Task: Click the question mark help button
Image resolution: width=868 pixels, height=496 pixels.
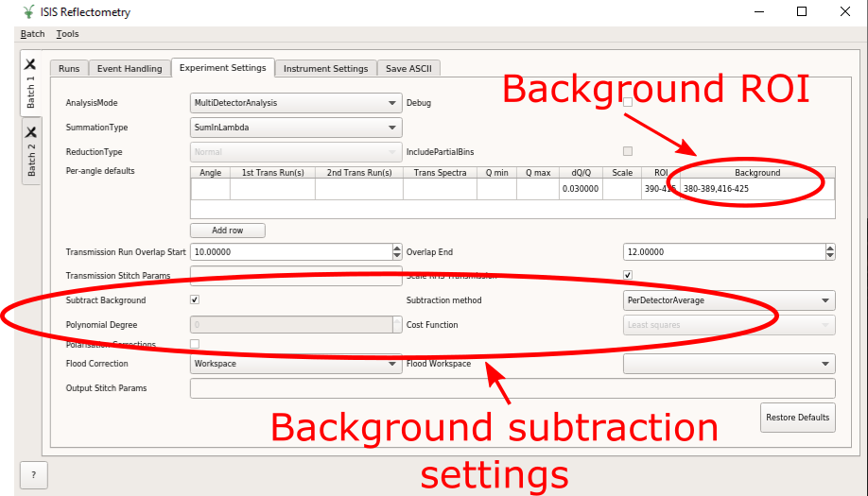Action: (33, 475)
